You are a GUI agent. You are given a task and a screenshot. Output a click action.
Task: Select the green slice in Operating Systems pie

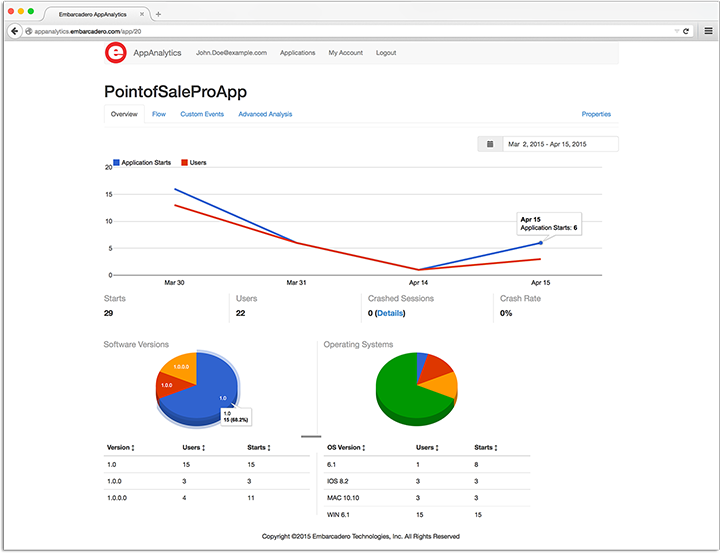click(x=400, y=390)
